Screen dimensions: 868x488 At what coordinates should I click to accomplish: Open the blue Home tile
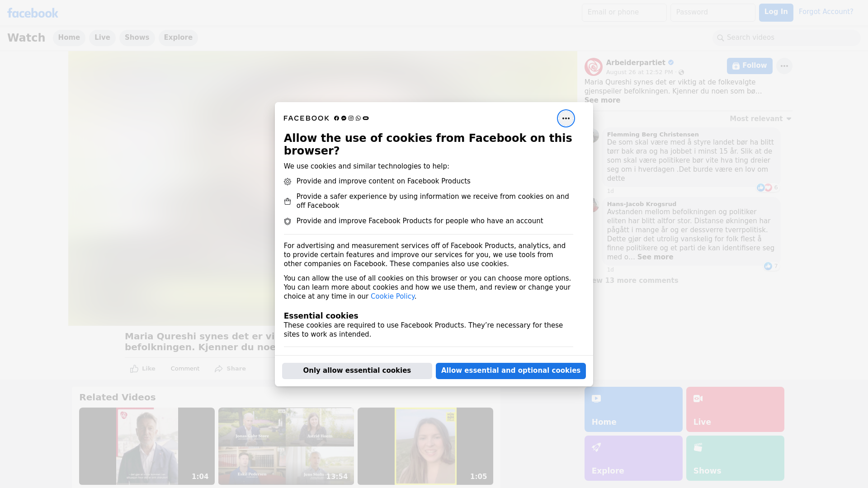point(633,409)
